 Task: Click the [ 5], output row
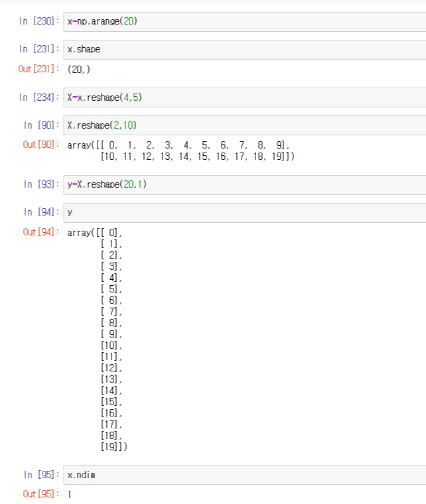(111, 289)
